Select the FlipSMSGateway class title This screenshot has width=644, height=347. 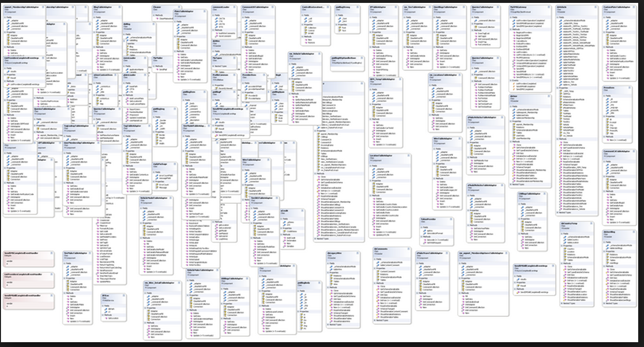518,7
